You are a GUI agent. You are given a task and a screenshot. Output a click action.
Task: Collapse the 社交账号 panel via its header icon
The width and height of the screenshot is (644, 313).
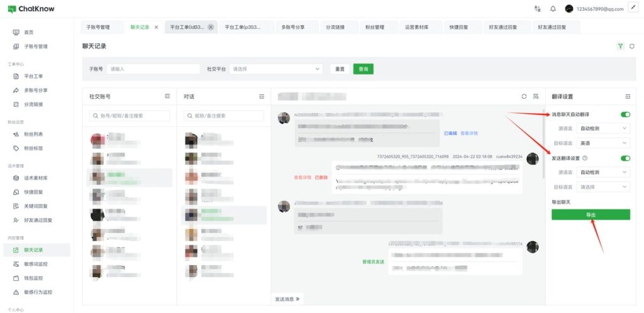point(167,96)
